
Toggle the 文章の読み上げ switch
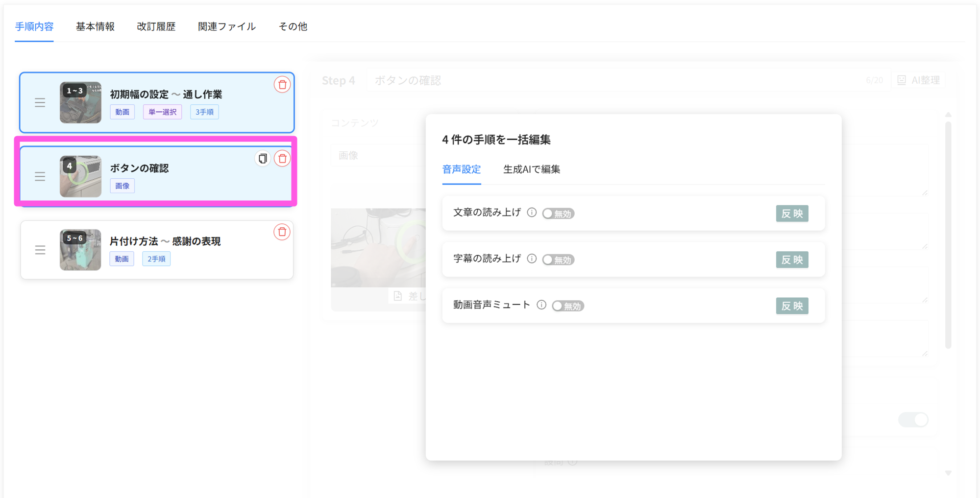pos(558,213)
